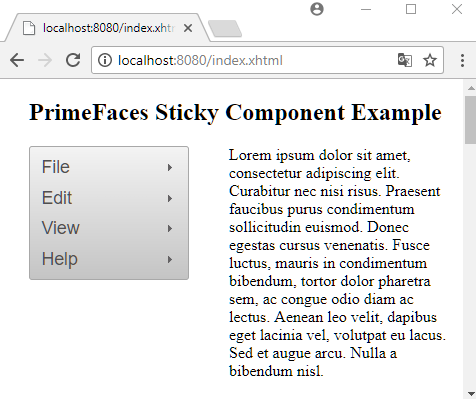The width and height of the screenshot is (476, 399).
Task: Click the browser back arrow
Action: (17, 60)
